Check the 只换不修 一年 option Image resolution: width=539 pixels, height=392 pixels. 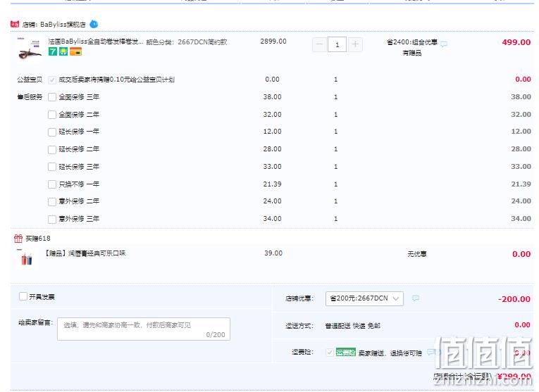[52, 184]
